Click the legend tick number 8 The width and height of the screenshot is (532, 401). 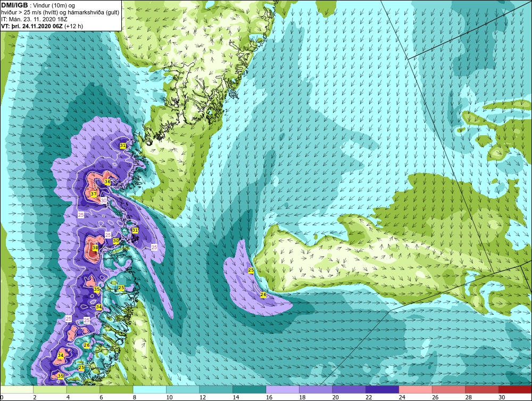[x=135, y=397]
